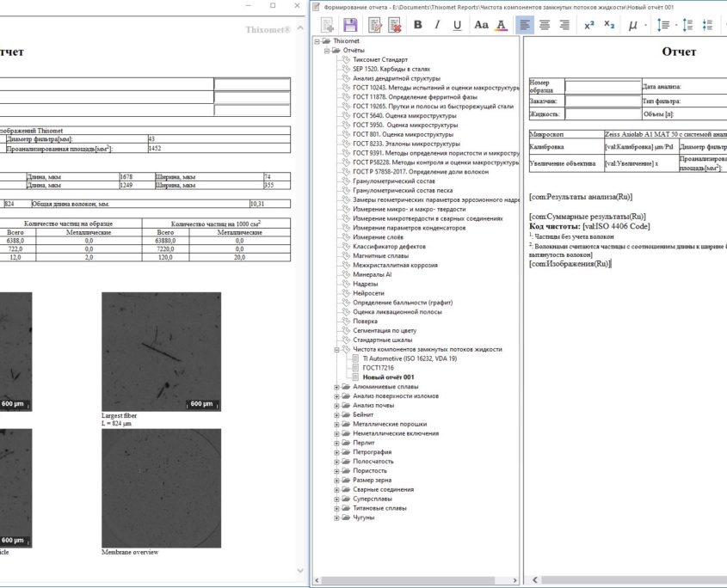The height and width of the screenshot is (588, 727).
Task: Adjust the spacing after paragraph
Action: [707, 25]
